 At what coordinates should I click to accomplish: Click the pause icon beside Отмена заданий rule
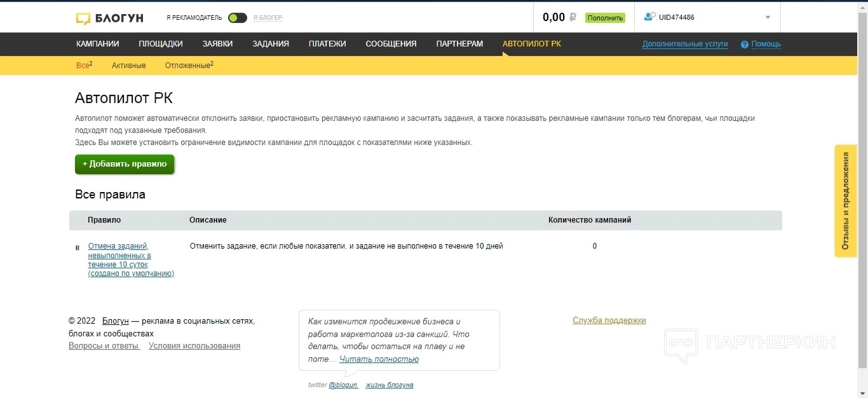(x=78, y=248)
